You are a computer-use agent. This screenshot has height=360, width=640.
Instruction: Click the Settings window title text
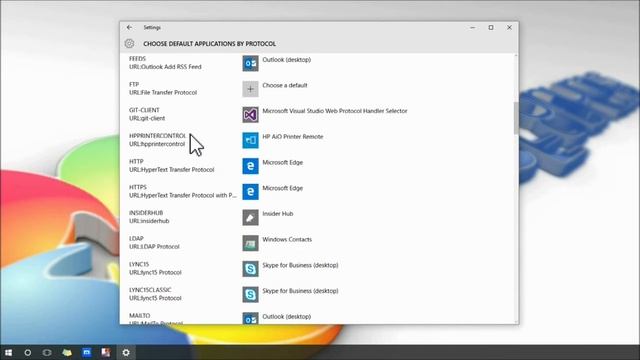point(152,27)
